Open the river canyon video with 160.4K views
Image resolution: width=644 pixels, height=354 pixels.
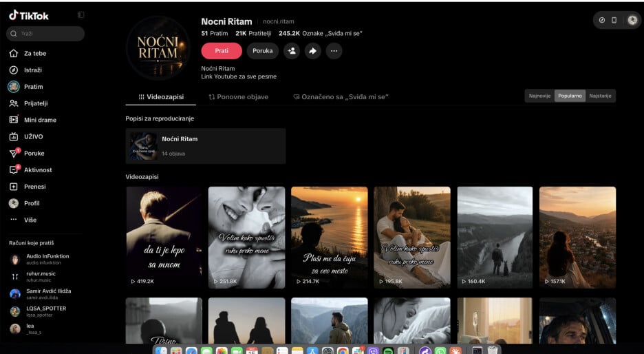click(495, 237)
